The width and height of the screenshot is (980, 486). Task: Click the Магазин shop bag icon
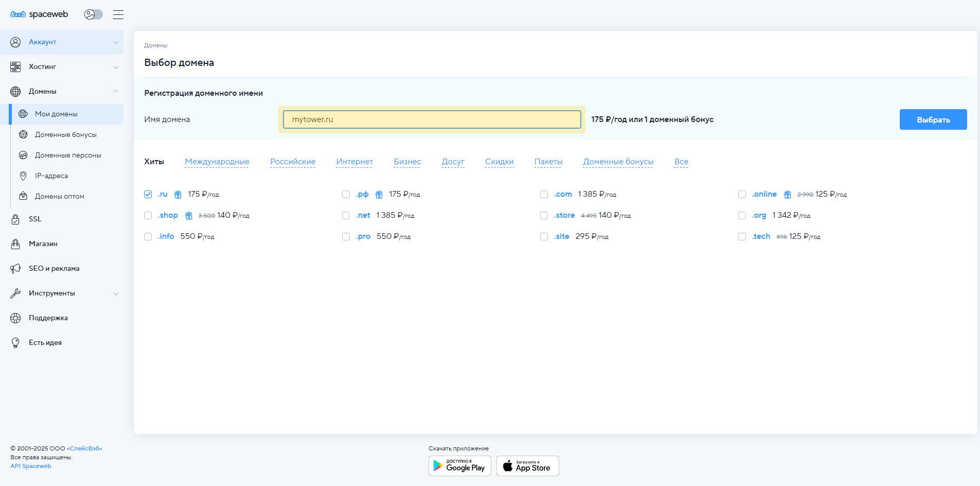click(x=15, y=244)
